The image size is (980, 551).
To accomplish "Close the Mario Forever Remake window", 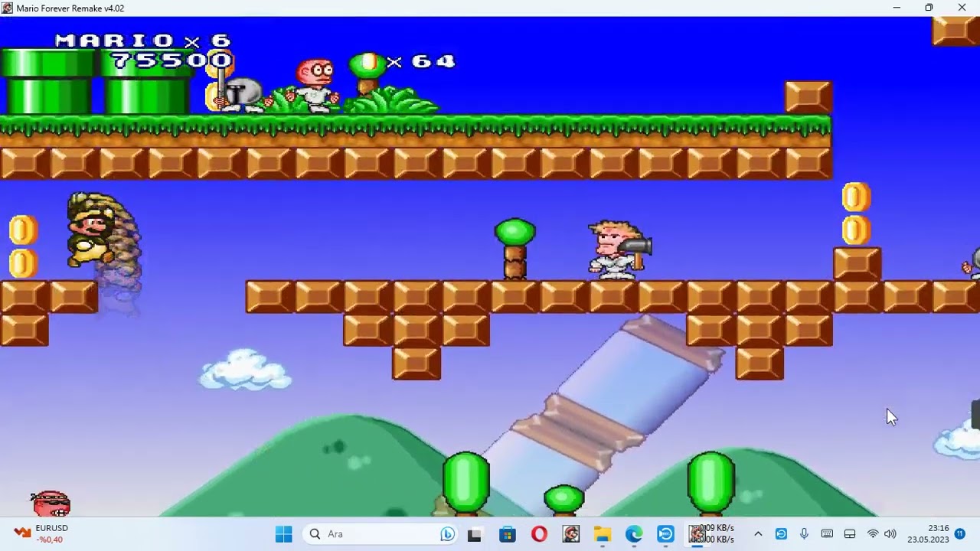I will pos(962,8).
